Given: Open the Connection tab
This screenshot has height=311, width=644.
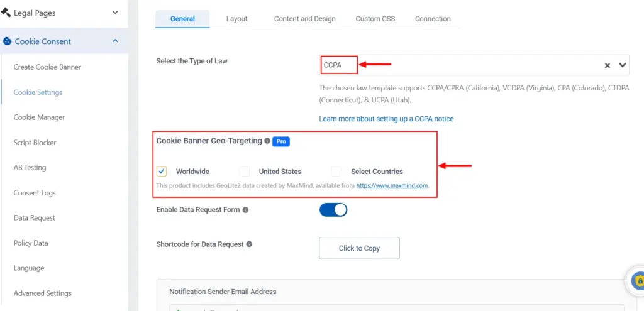Looking at the screenshot, I should click(433, 19).
